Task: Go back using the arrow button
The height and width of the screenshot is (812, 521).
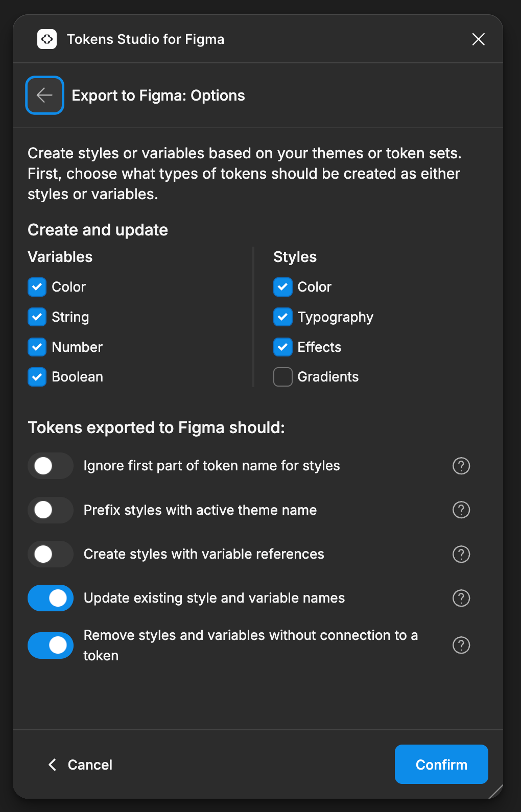Action: (45, 95)
